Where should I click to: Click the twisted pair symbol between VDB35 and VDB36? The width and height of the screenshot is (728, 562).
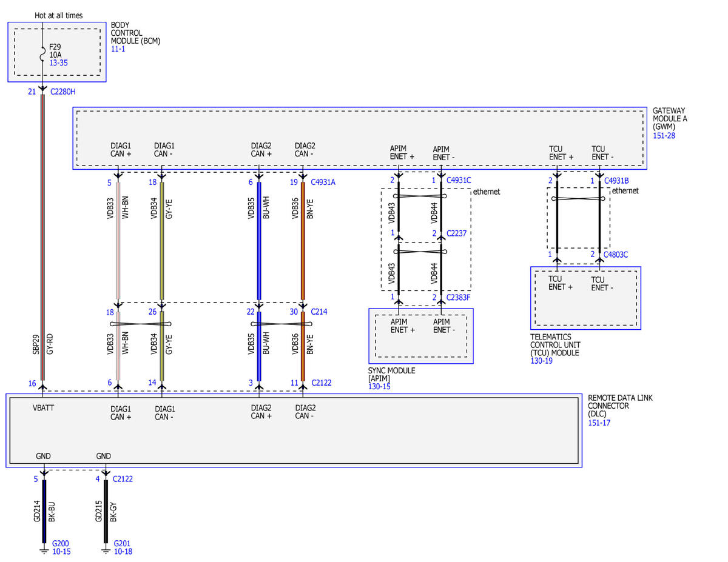point(281,324)
